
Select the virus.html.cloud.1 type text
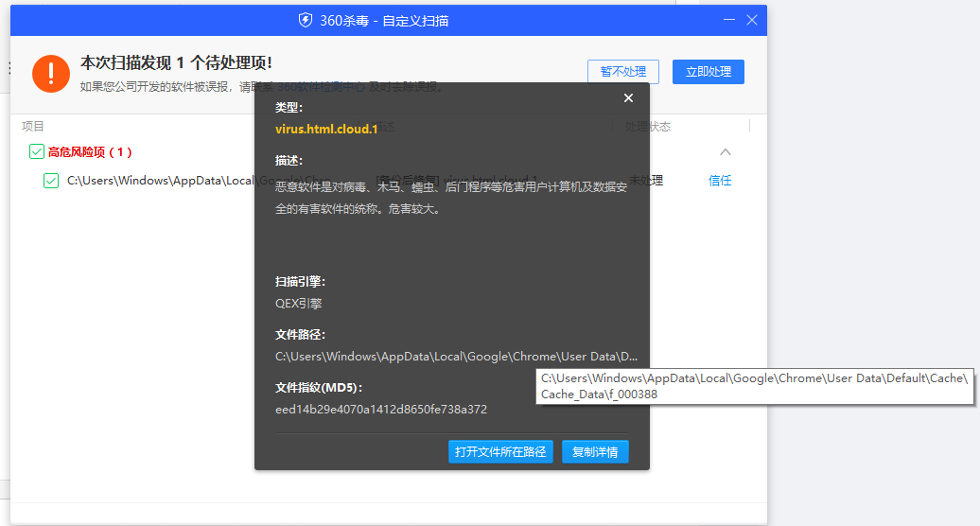[326, 130]
